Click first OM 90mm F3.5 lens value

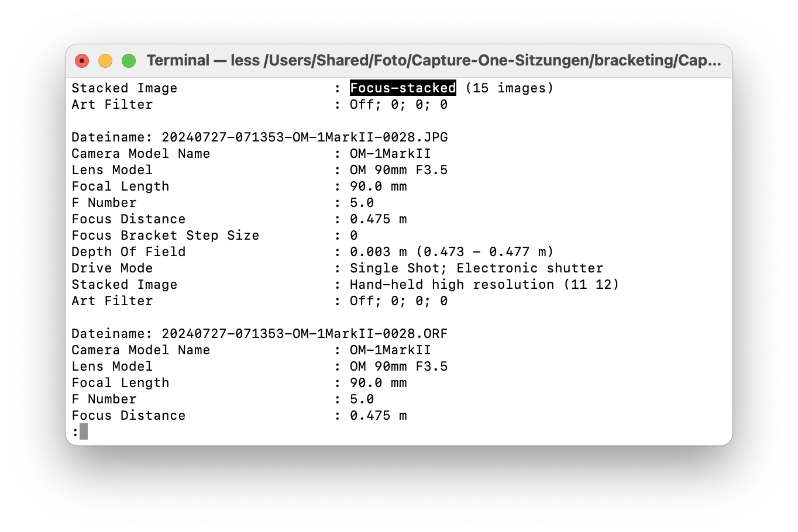399,170
